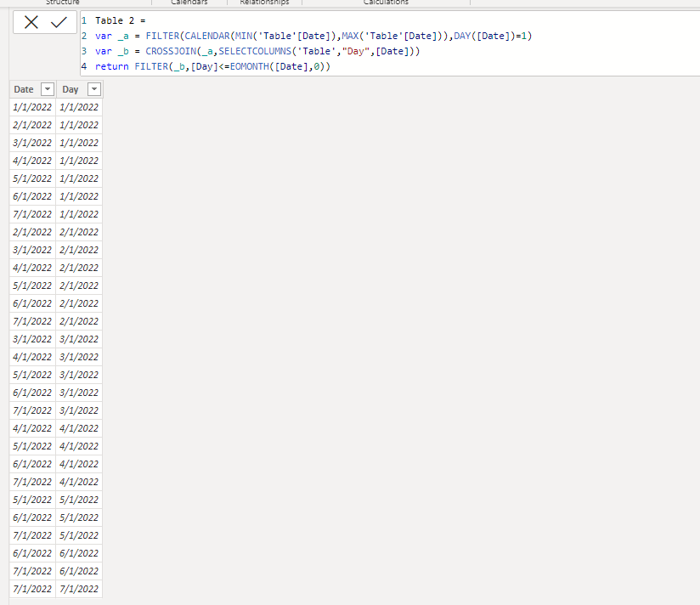Select Date 3/1/2022 where Day is 3/1/2022
Screen dimensions: 700x605
[32, 339]
